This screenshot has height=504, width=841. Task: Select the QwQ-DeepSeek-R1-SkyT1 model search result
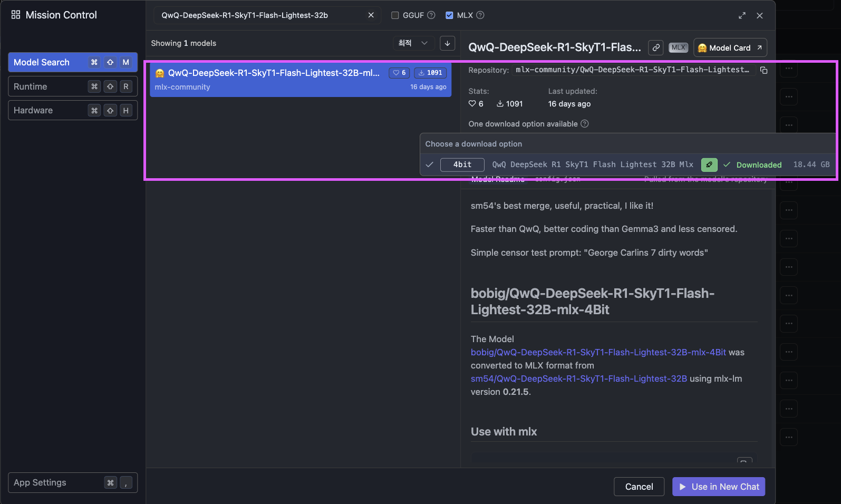pyautogui.click(x=301, y=80)
